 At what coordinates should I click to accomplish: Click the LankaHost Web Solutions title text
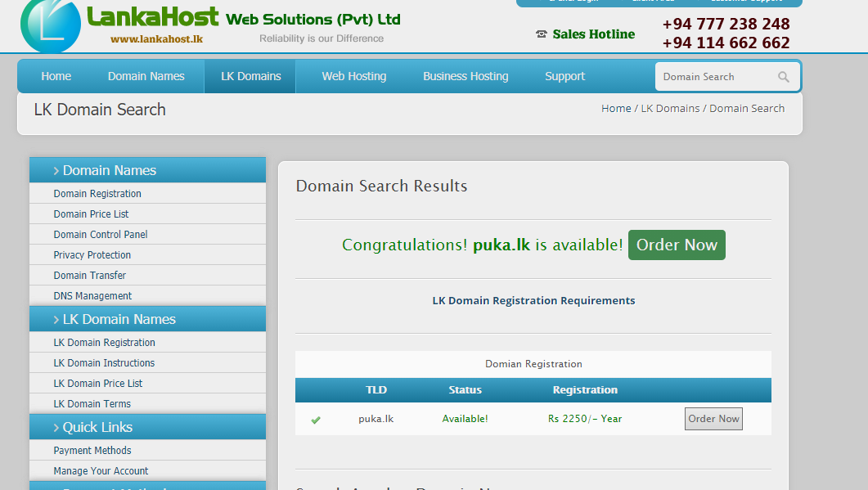click(x=244, y=17)
